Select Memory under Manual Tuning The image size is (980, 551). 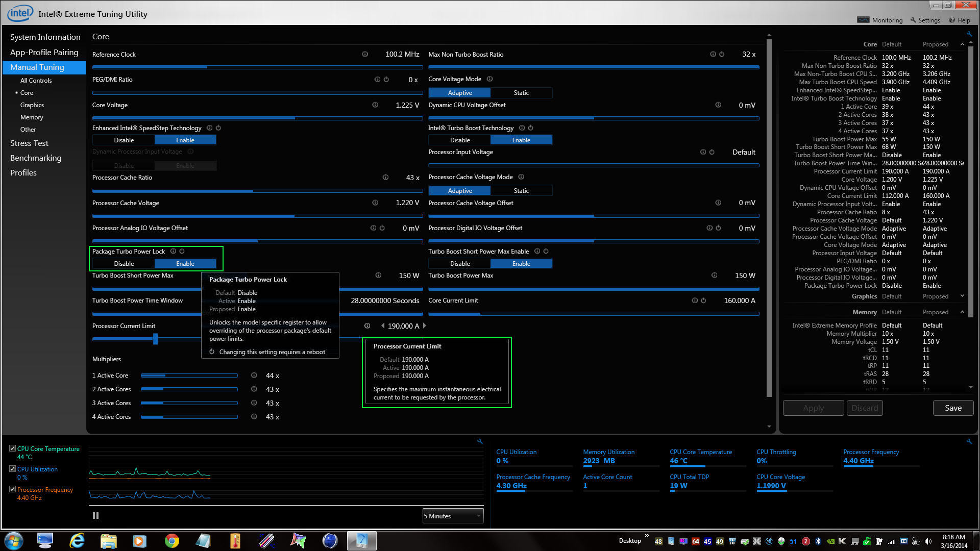coord(32,117)
